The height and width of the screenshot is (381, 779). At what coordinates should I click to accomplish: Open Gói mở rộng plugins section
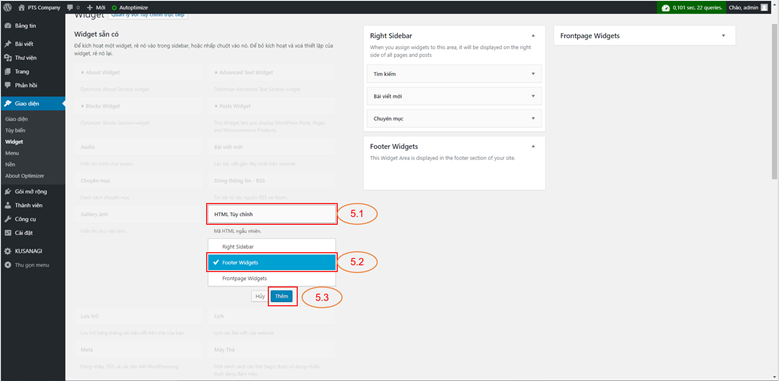(x=32, y=191)
